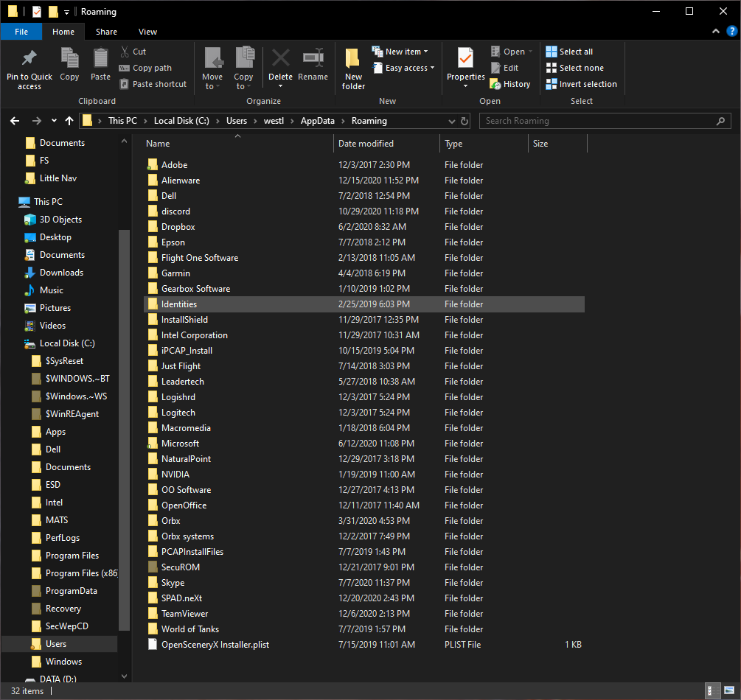The height and width of the screenshot is (700, 741).
Task: Switch to details view using the status bar icon
Action: [714, 690]
